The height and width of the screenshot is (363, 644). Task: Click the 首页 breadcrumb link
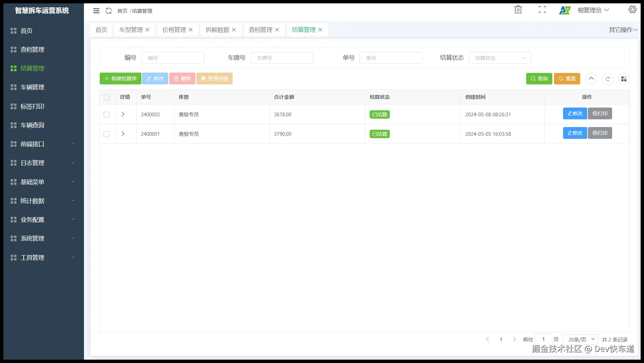click(122, 11)
